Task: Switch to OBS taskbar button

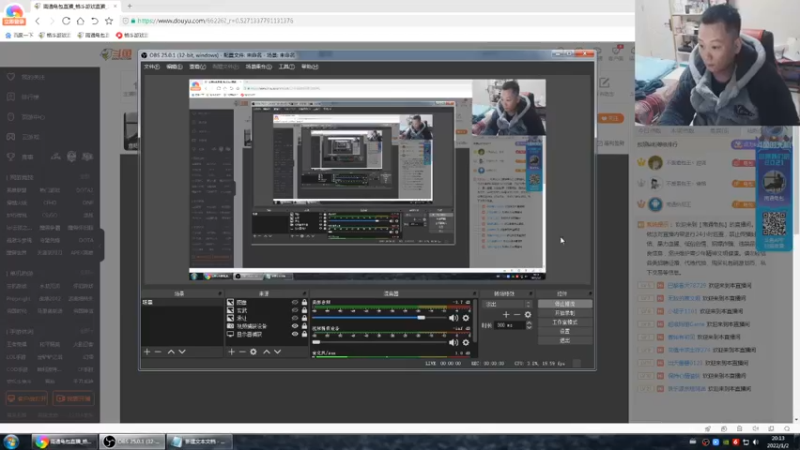Action: point(132,441)
